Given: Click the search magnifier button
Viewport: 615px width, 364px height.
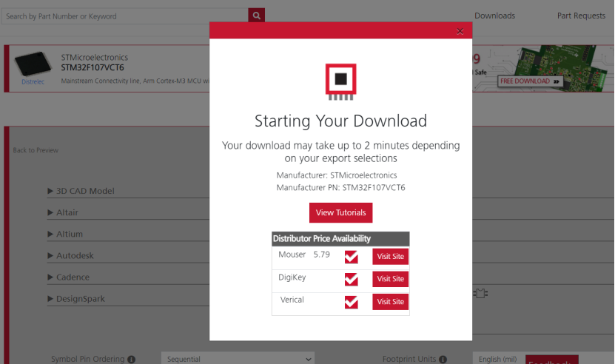Looking at the screenshot, I should click(x=257, y=16).
